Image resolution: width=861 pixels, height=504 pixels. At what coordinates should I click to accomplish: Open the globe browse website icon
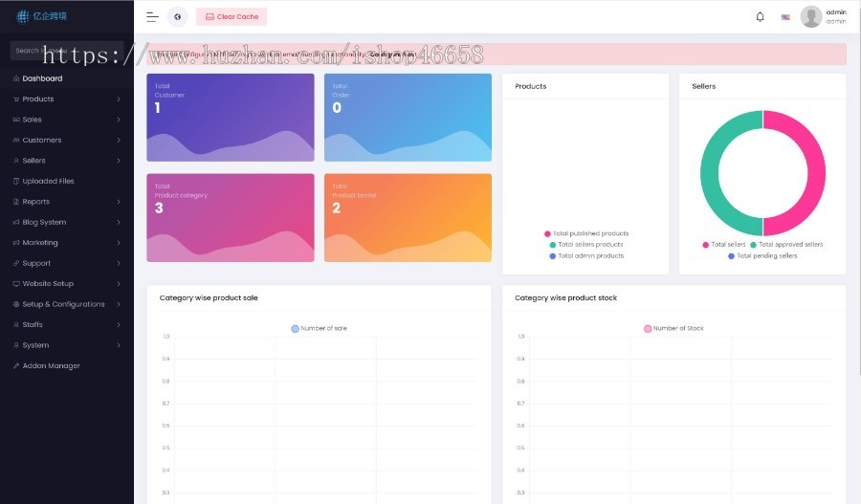[x=177, y=17]
